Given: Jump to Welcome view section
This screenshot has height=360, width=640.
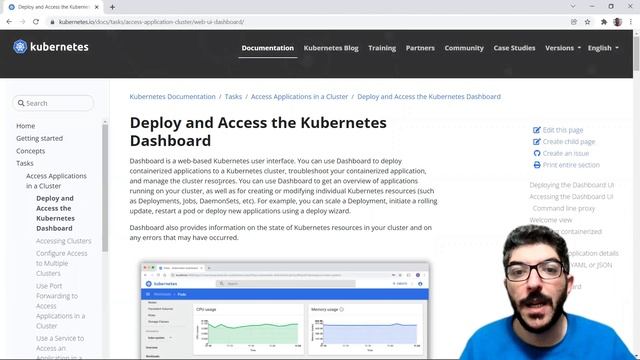Looking at the screenshot, I should tap(551, 220).
